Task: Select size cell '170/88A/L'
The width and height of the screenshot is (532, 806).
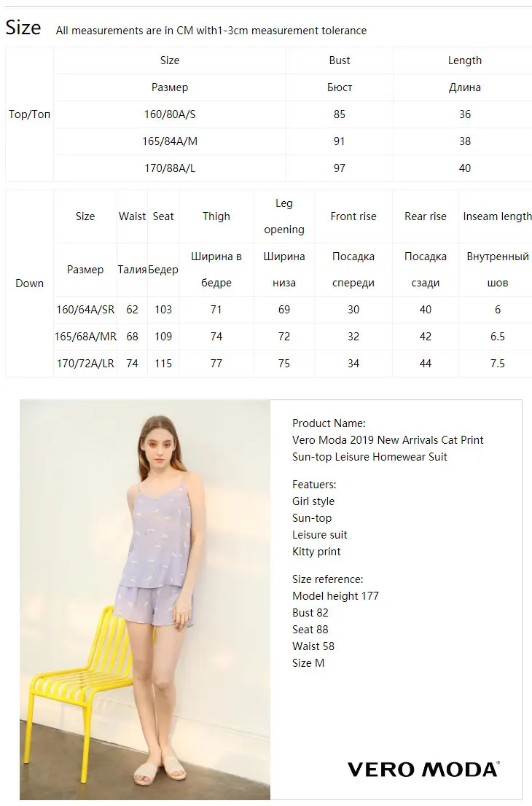Action: pos(170,168)
